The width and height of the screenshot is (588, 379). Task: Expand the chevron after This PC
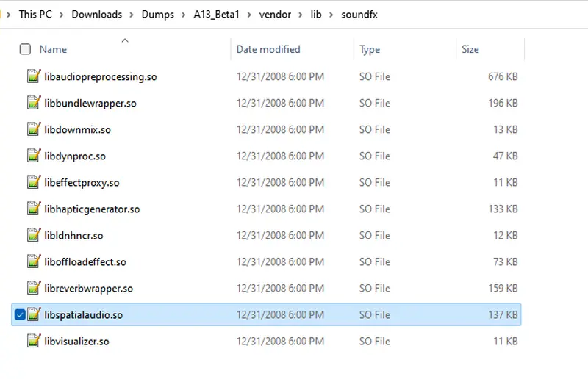coord(62,15)
